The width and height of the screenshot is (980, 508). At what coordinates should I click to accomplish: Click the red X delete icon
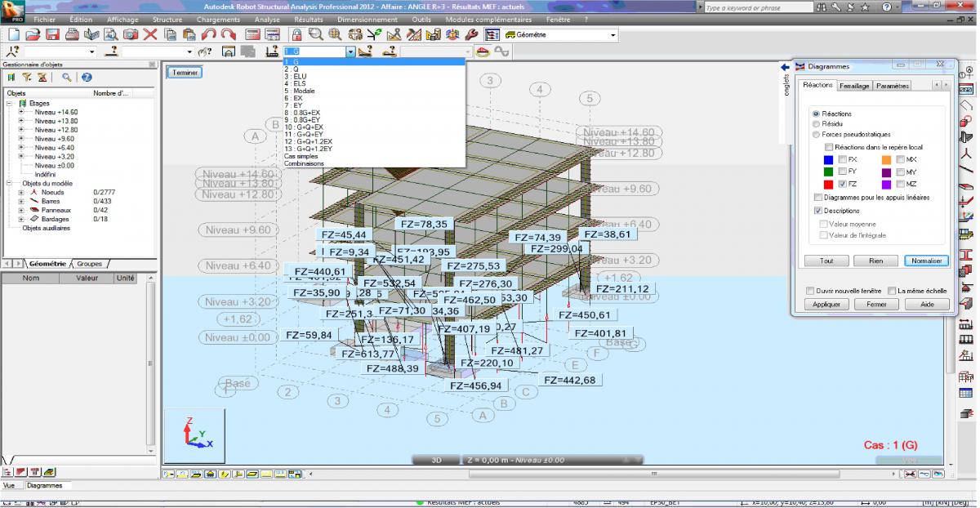(x=150, y=35)
